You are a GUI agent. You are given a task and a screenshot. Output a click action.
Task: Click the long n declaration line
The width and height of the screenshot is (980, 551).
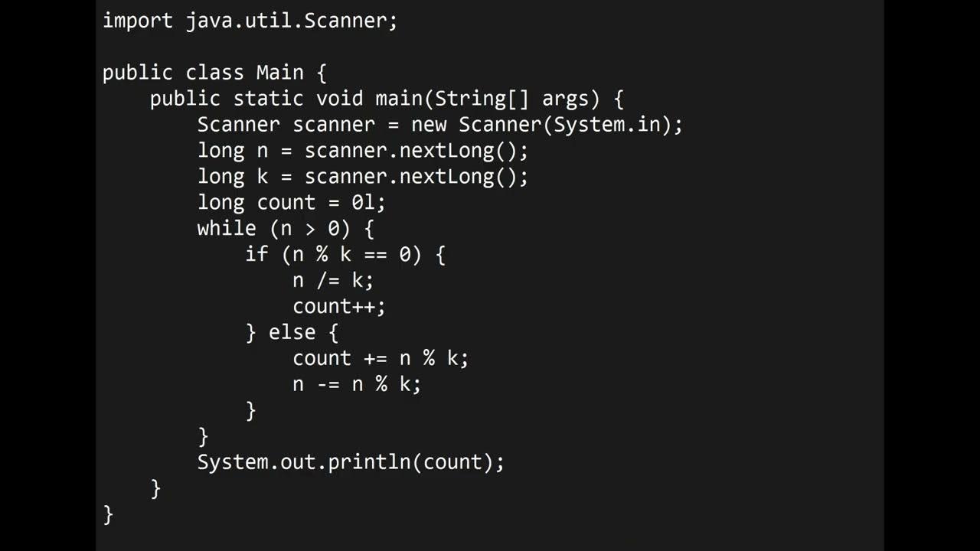[x=362, y=151]
